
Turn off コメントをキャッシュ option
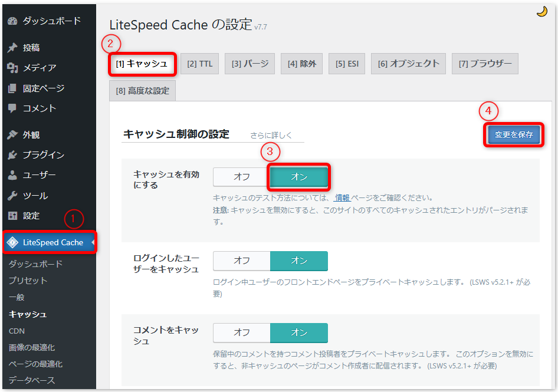(241, 332)
